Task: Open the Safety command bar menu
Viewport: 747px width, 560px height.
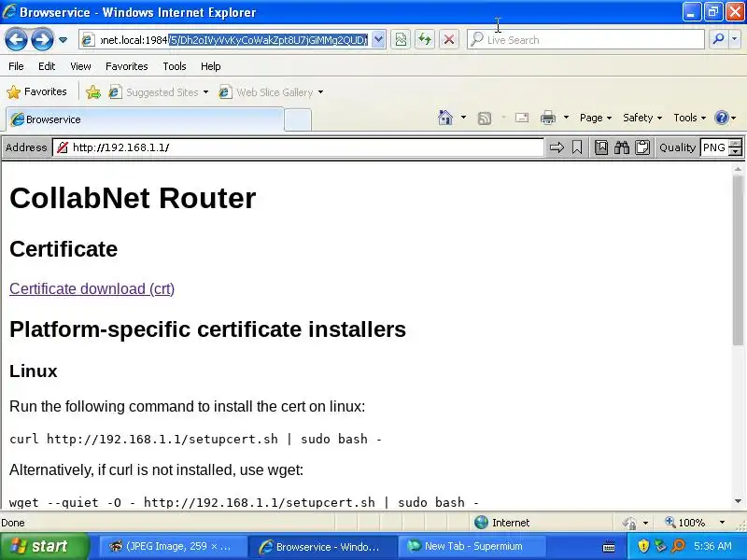Action: pyautogui.click(x=642, y=118)
